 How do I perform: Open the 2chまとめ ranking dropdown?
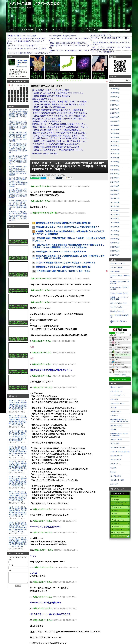(x=120, y=335)
